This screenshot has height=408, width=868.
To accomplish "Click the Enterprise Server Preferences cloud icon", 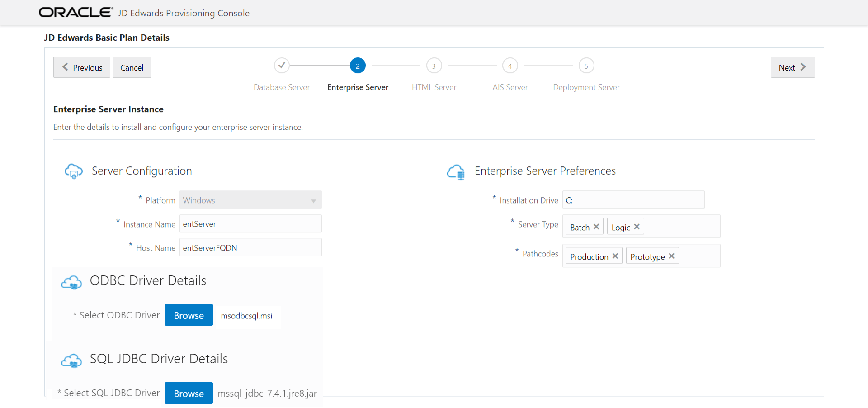I will click(x=456, y=172).
